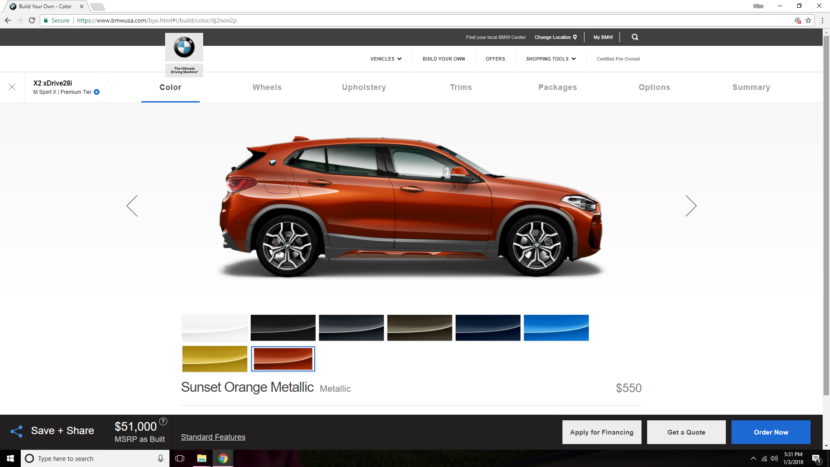Close the X2 xDrive28i configurator
The height and width of the screenshot is (467, 830).
12,87
